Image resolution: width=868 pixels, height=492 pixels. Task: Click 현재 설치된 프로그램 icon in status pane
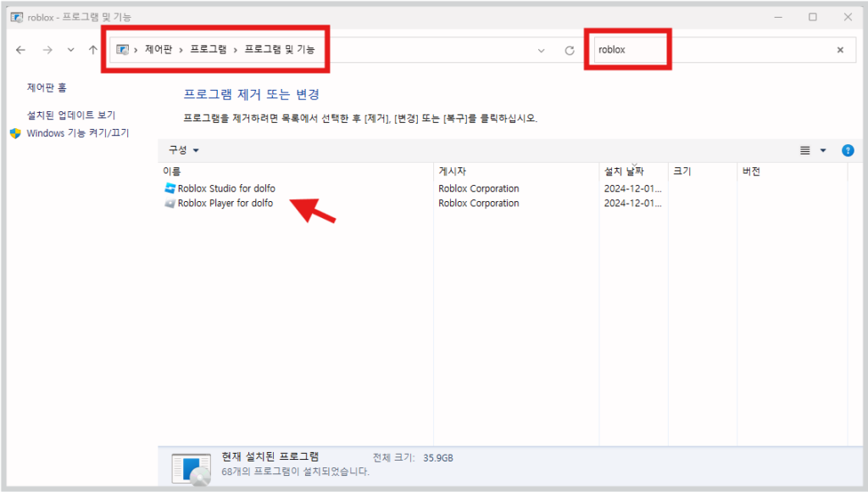192,469
